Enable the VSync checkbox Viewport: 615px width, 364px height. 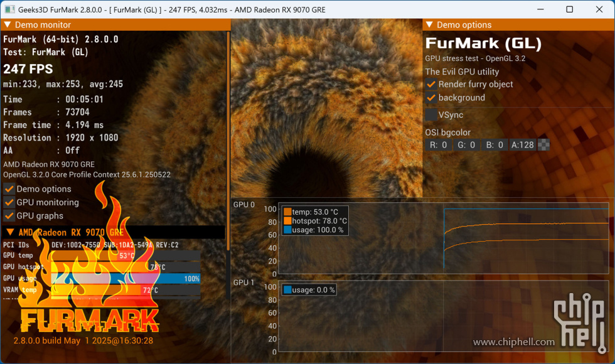tap(431, 115)
